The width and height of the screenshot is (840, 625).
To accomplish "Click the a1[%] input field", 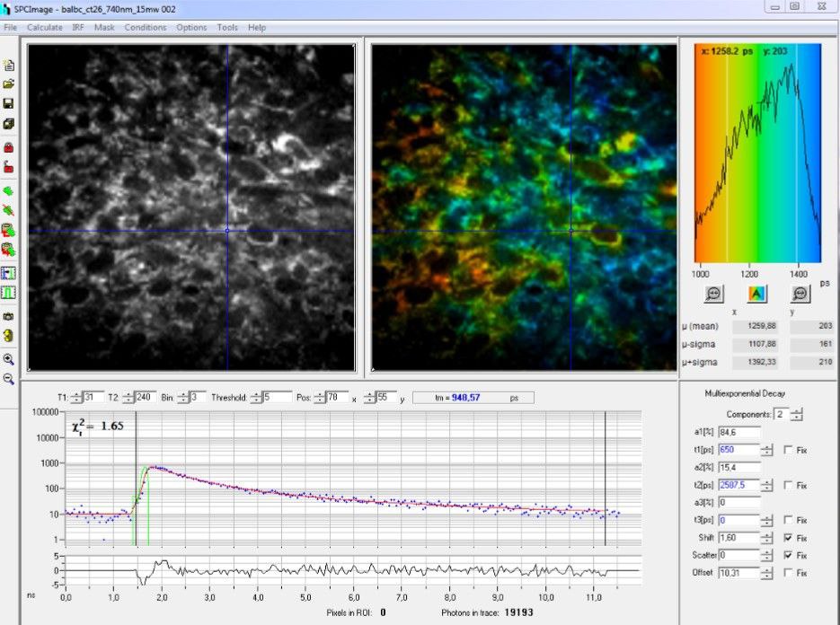I will 738,433.
